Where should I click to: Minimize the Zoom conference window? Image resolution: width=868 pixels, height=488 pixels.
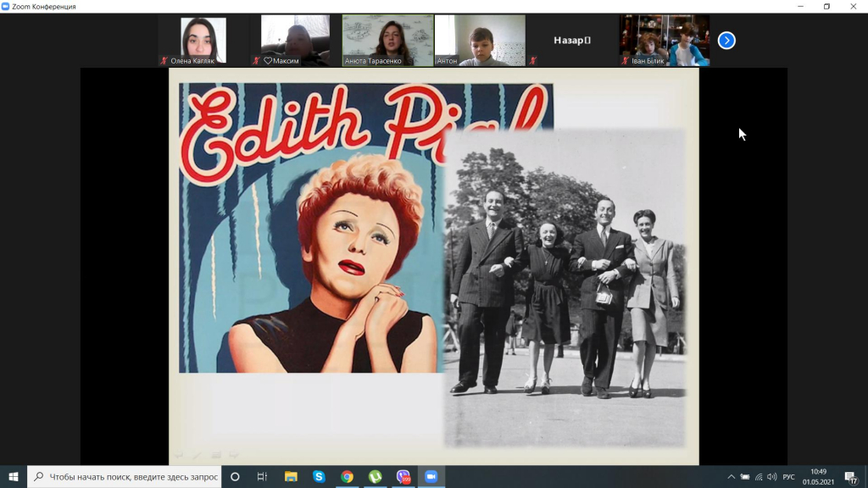pos(800,7)
